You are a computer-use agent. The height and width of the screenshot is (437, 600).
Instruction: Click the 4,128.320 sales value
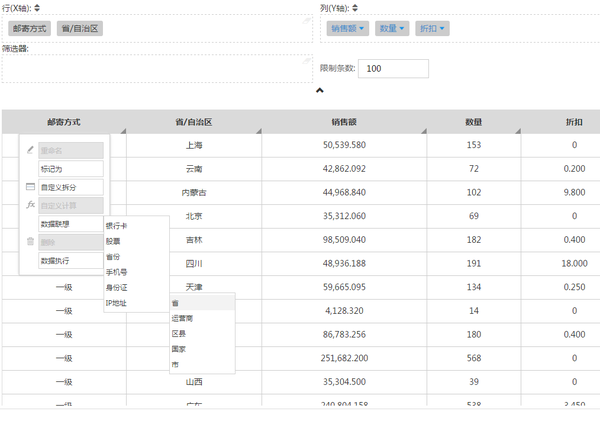click(344, 311)
